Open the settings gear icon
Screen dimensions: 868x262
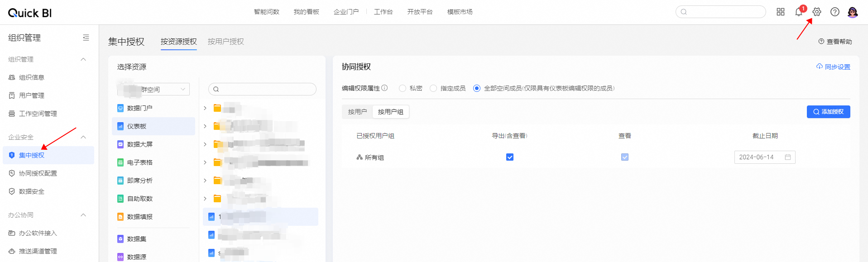(816, 12)
